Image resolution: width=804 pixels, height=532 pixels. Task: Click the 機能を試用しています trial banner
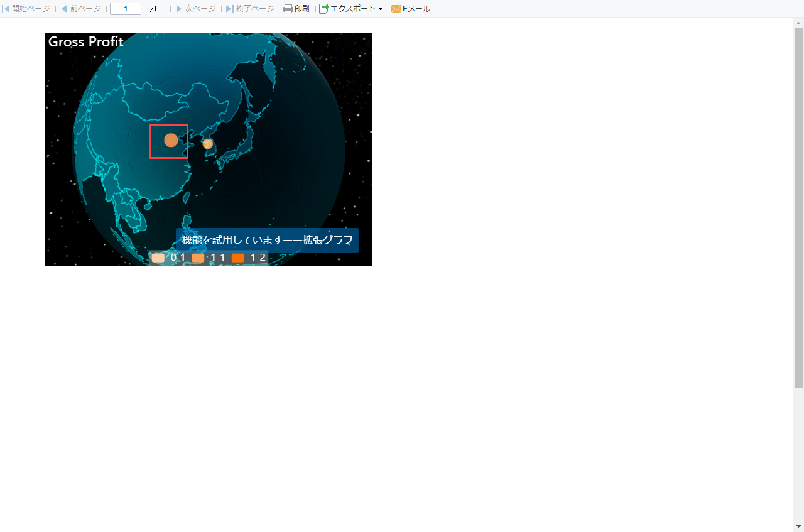tap(268, 241)
